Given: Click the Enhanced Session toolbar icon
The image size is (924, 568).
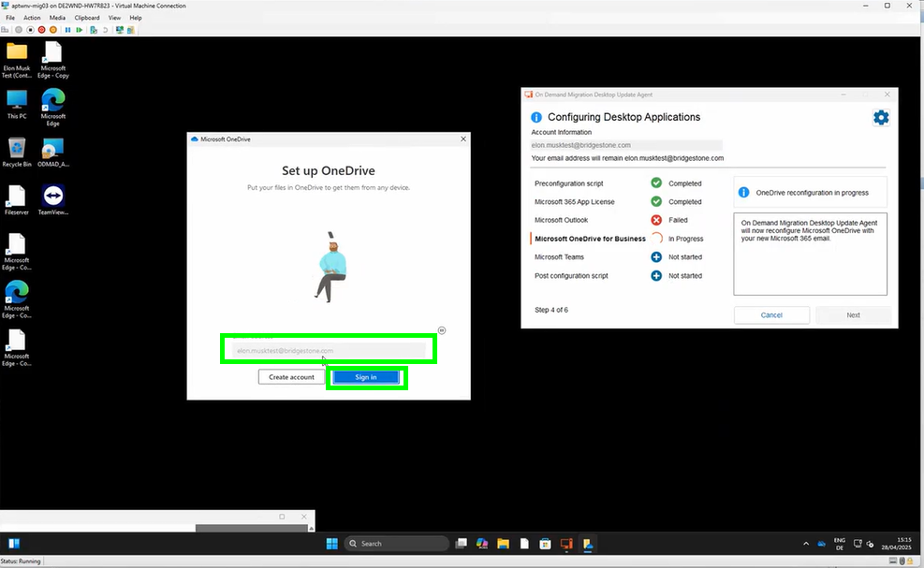Looking at the screenshot, I should click(x=120, y=29).
